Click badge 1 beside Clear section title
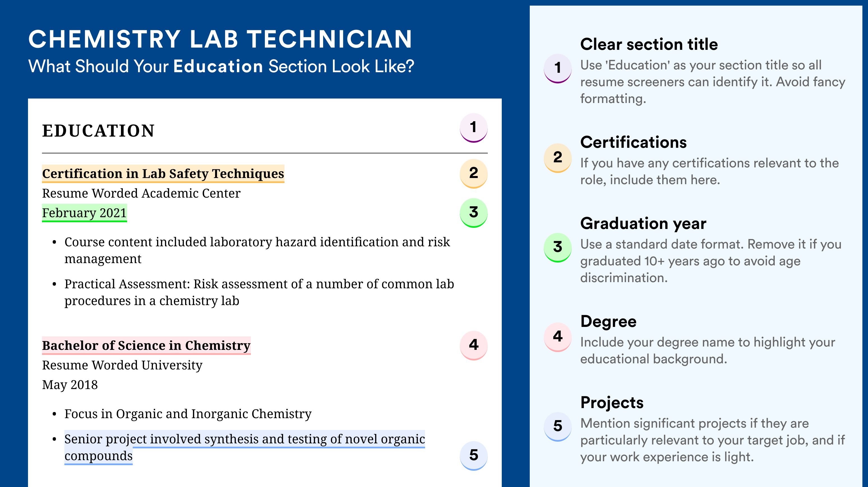The height and width of the screenshot is (487, 868). coord(558,68)
